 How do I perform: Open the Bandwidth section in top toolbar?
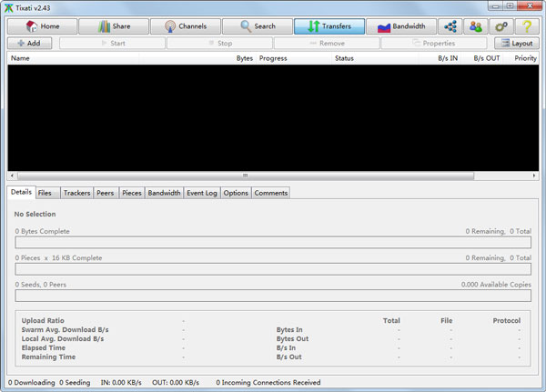401,26
